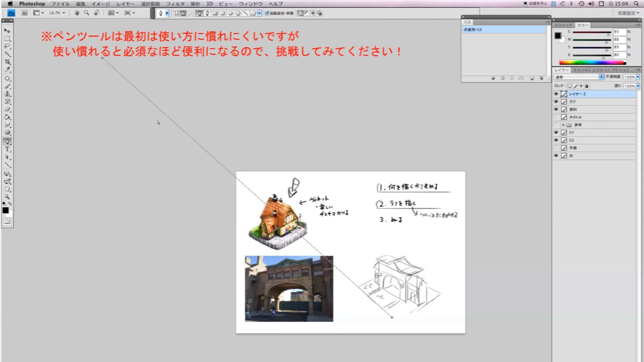Expand the 参考 layer group
The width and height of the screenshot is (644, 362).
(563, 125)
